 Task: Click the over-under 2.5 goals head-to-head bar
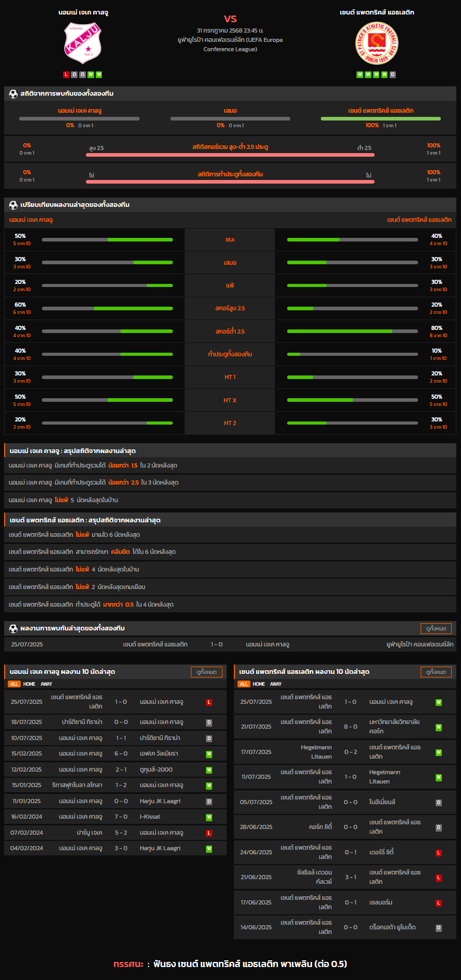click(x=230, y=155)
